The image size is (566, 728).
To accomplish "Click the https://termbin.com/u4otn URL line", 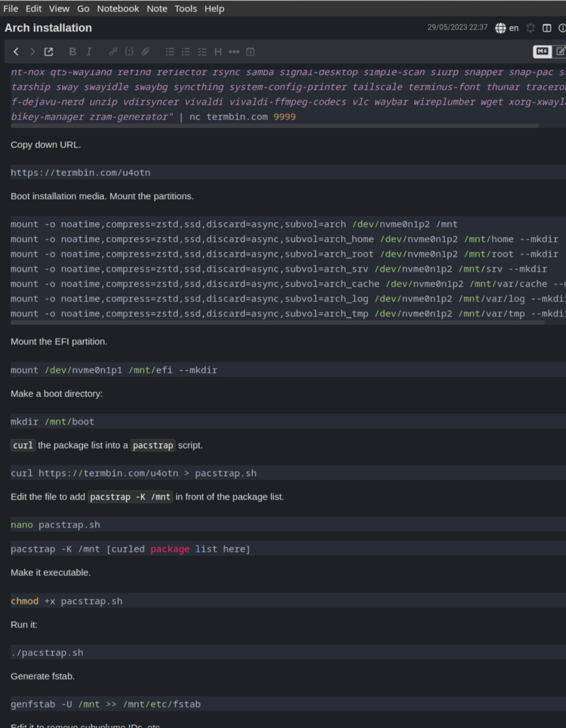I will click(81, 173).
